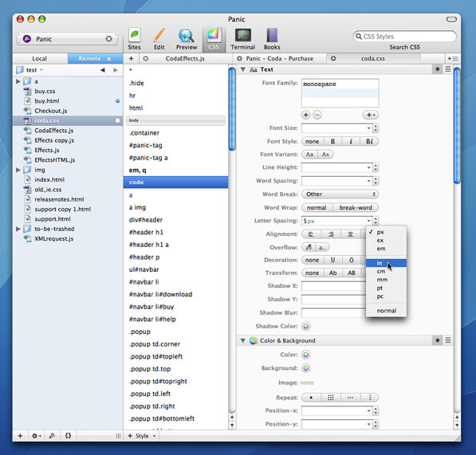Select normal Font Variant Aa
Image resolution: width=476 pixels, height=455 pixels.
[309, 155]
